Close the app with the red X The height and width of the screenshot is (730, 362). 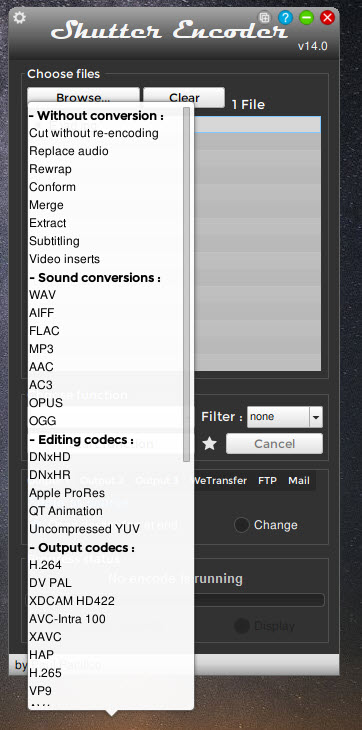click(328, 18)
